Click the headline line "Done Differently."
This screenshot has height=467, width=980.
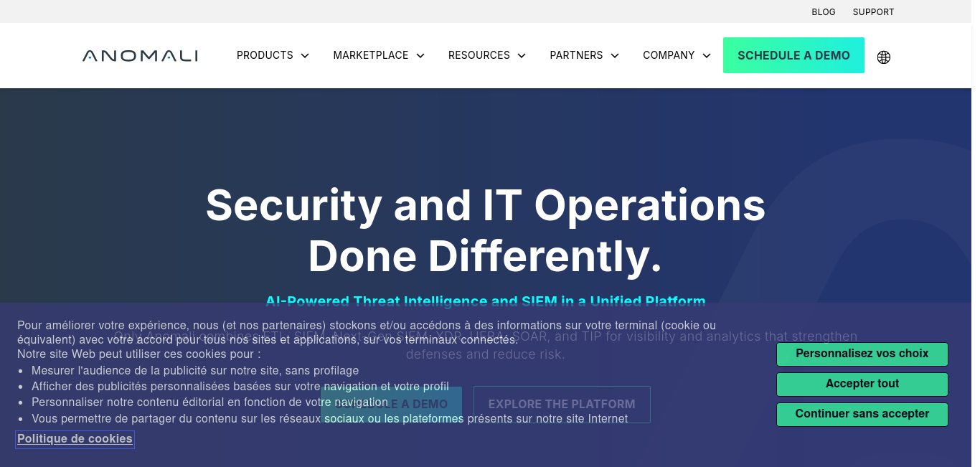pyautogui.click(x=486, y=256)
